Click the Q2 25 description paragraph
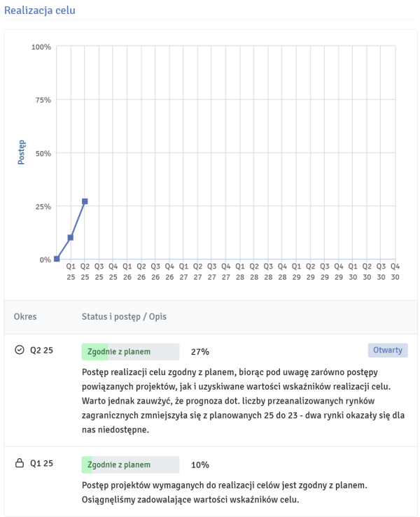The height and width of the screenshot is (517, 420). click(x=238, y=401)
